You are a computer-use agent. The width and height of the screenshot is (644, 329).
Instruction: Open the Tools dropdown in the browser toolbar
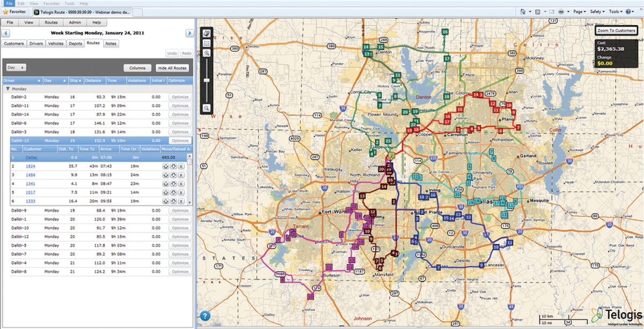614,11
